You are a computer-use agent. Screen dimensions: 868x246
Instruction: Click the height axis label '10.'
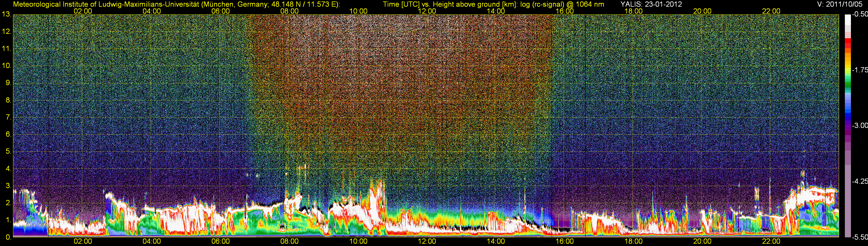[6, 66]
